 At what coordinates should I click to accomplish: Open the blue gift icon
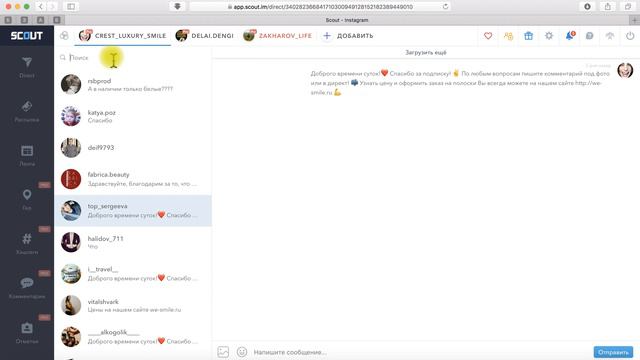(x=529, y=36)
